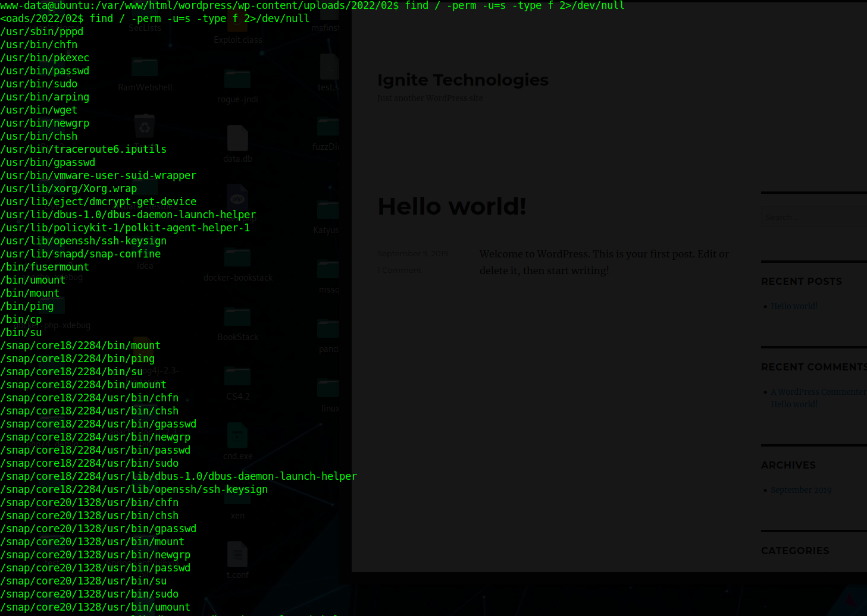Click the /snap/core18/2284/bin/ping line
867x616 pixels.
[x=77, y=359]
